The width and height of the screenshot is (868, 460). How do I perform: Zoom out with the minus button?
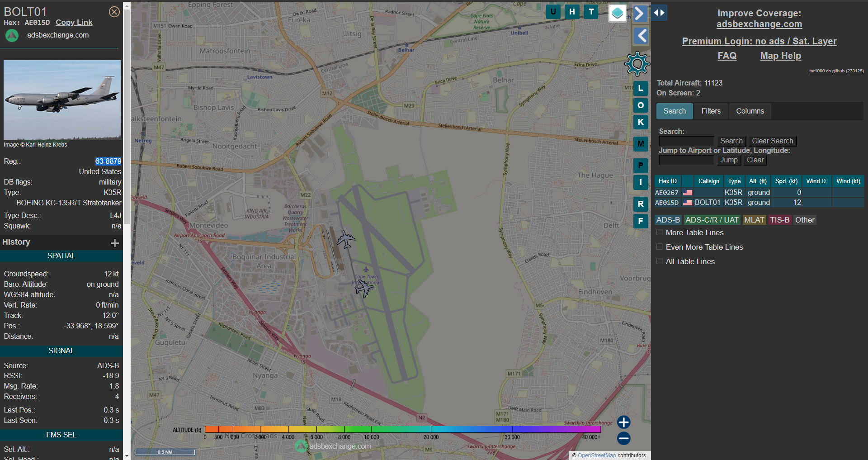(624, 438)
